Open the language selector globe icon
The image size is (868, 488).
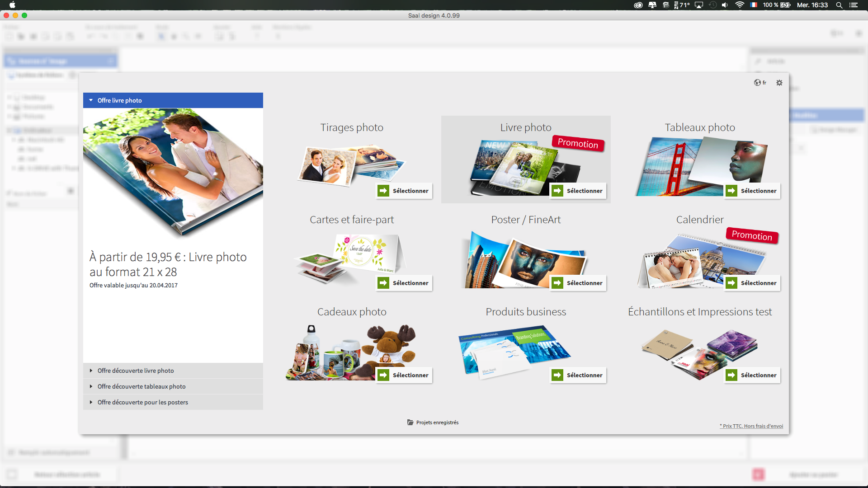[757, 83]
